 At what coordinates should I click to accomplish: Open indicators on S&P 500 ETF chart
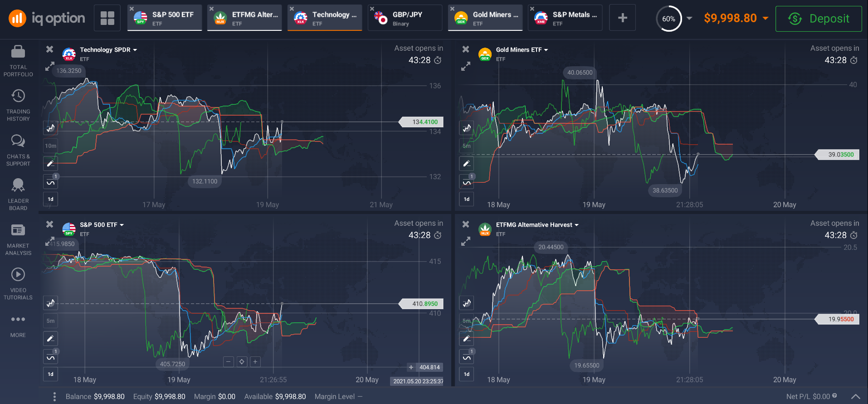coord(50,357)
